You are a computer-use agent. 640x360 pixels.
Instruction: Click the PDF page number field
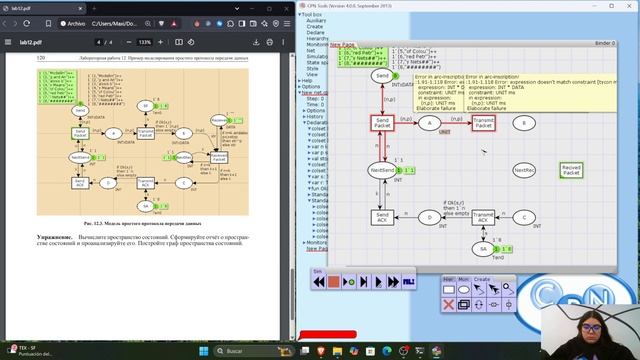click(x=98, y=42)
